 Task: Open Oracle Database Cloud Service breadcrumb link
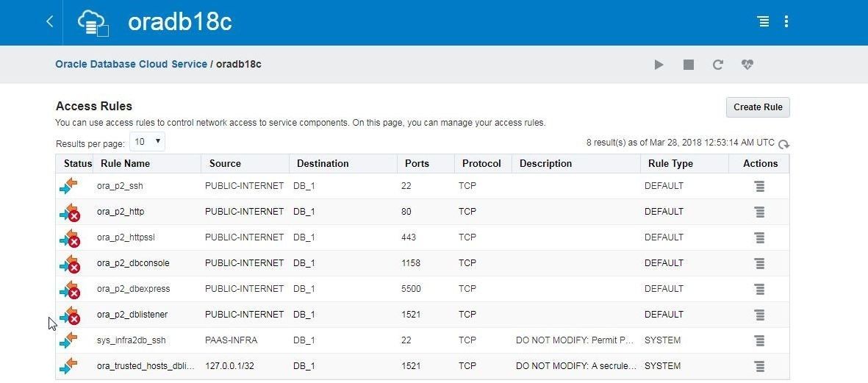(x=132, y=64)
